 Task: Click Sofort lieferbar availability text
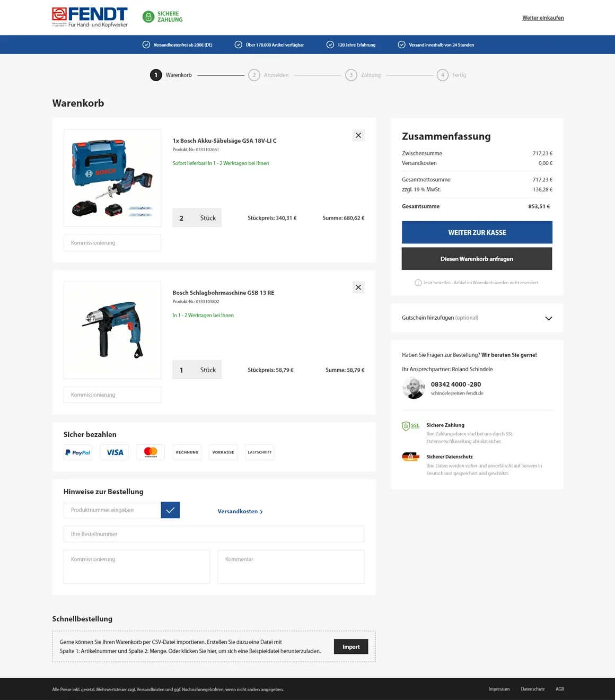(221, 163)
